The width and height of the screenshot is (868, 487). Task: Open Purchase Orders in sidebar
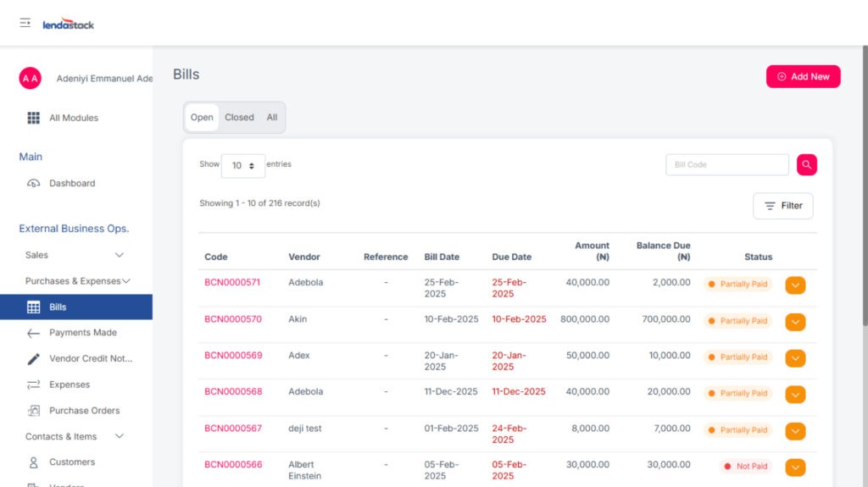click(84, 411)
